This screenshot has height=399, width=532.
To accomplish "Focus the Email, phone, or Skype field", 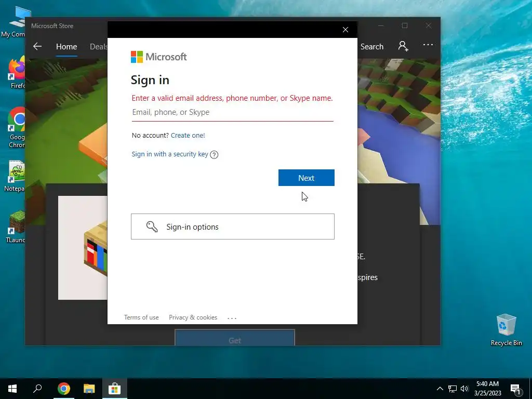I will (x=233, y=112).
